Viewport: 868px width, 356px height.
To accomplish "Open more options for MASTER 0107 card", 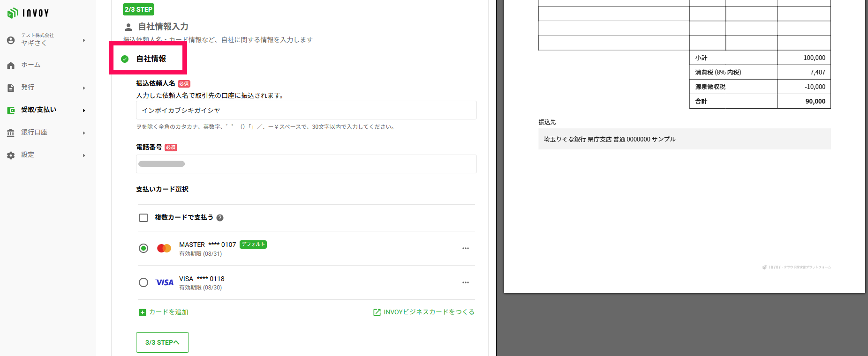I will [x=466, y=248].
